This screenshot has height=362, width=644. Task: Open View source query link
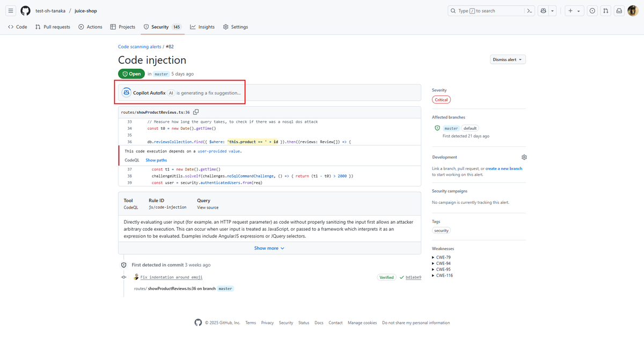coord(208,208)
